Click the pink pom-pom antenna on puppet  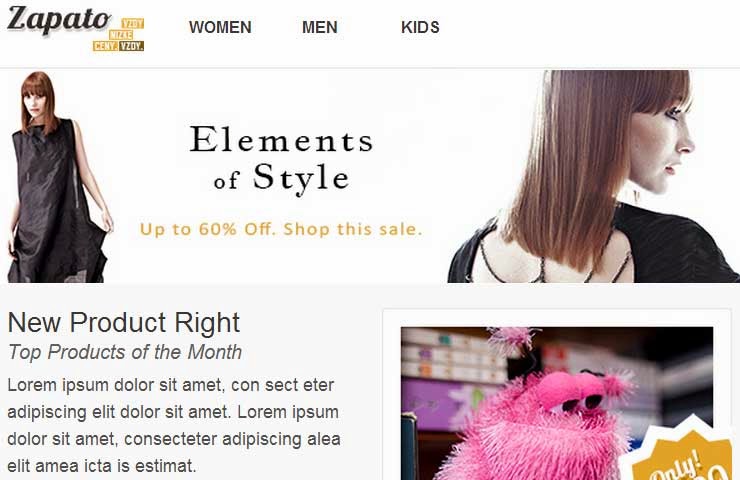coord(514,340)
